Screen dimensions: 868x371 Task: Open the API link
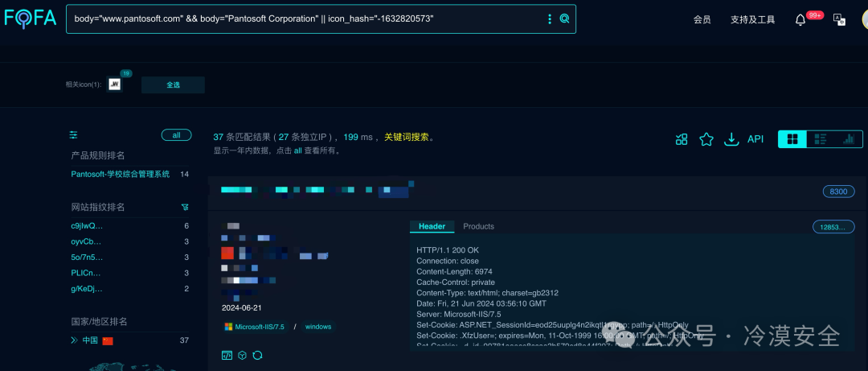tap(755, 139)
